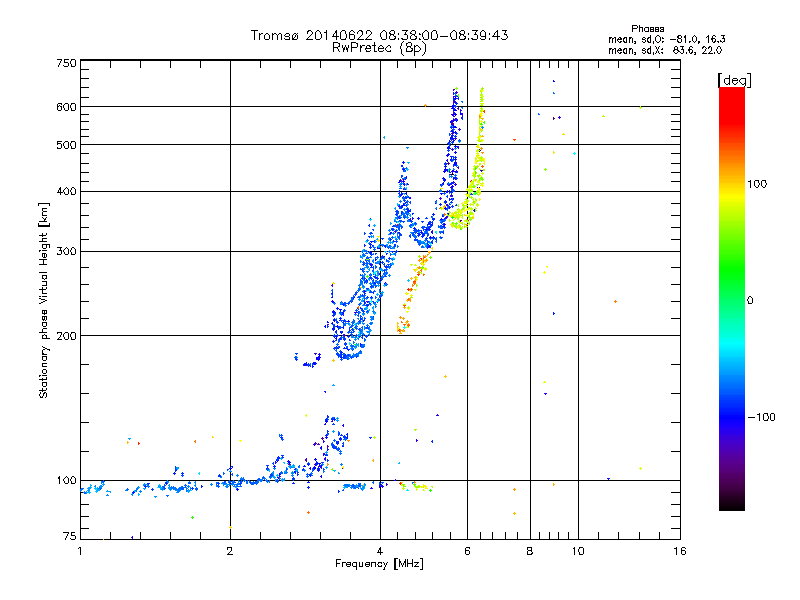Click the x-axis tick label '6'
Screen dimensions: 800x600
point(467,551)
